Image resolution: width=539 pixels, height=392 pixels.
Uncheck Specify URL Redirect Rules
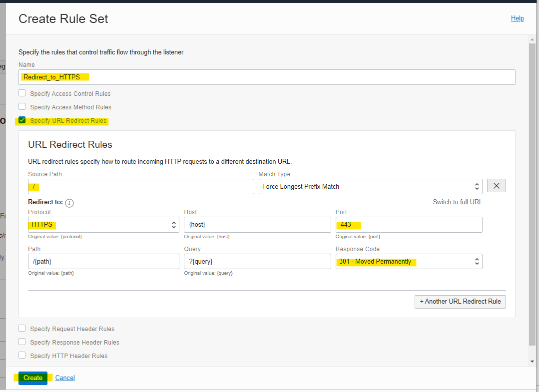point(22,120)
